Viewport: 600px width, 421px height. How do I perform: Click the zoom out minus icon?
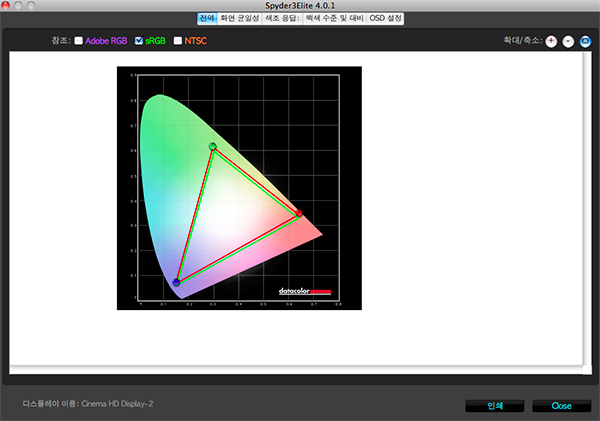coord(568,41)
